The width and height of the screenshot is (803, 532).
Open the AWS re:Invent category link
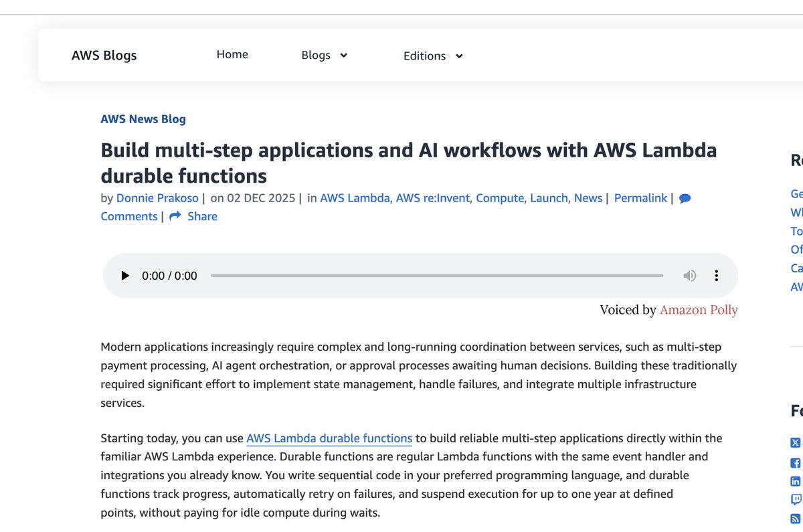(x=433, y=198)
